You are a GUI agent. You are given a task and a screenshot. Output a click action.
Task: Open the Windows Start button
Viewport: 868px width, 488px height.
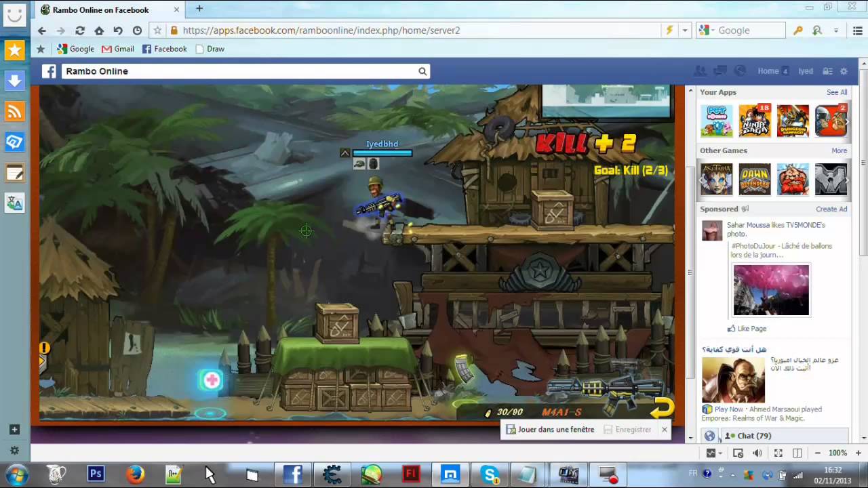pos(16,474)
